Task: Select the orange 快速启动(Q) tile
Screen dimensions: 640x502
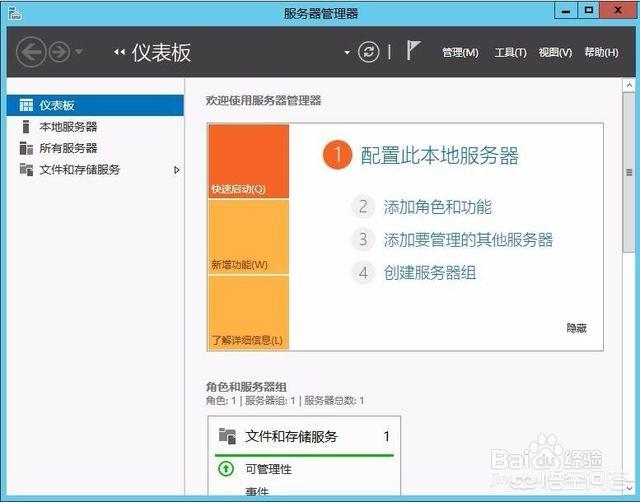Action: pyautogui.click(x=248, y=161)
